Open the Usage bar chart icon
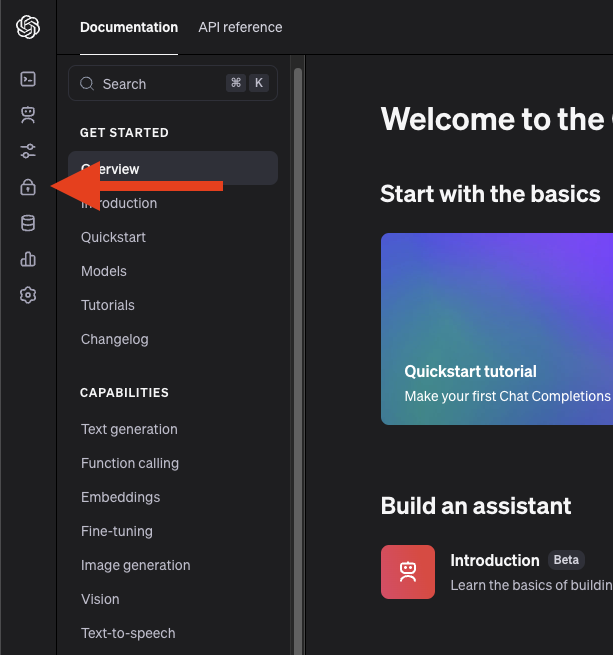This screenshot has height=655, width=613. 28,259
